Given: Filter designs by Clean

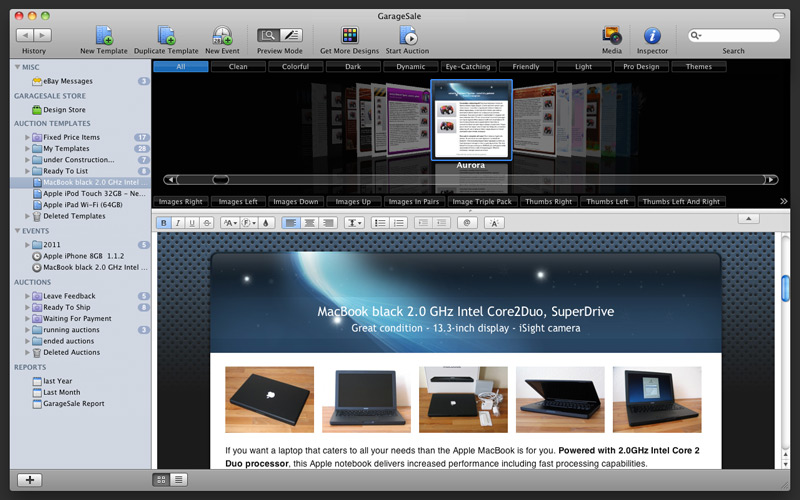Looking at the screenshot, I should click(238, 66).
